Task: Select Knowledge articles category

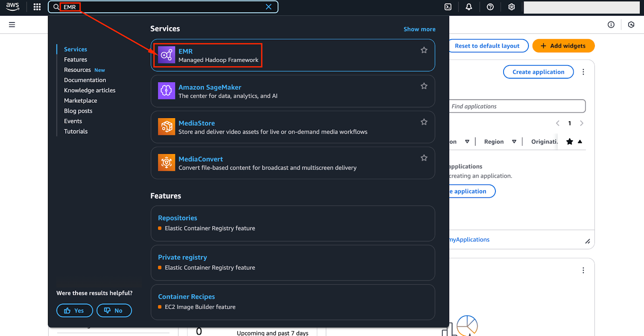Action: (x=90, y=90)
